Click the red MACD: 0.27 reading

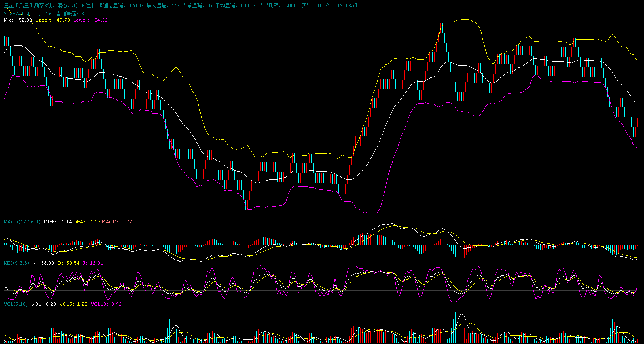(x=117, y=222)
